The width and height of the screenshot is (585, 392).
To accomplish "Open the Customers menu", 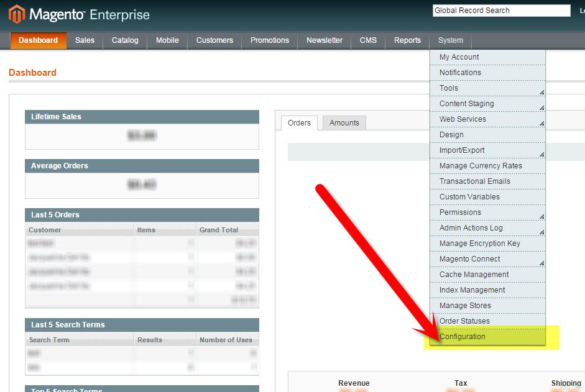I will 214,40.
